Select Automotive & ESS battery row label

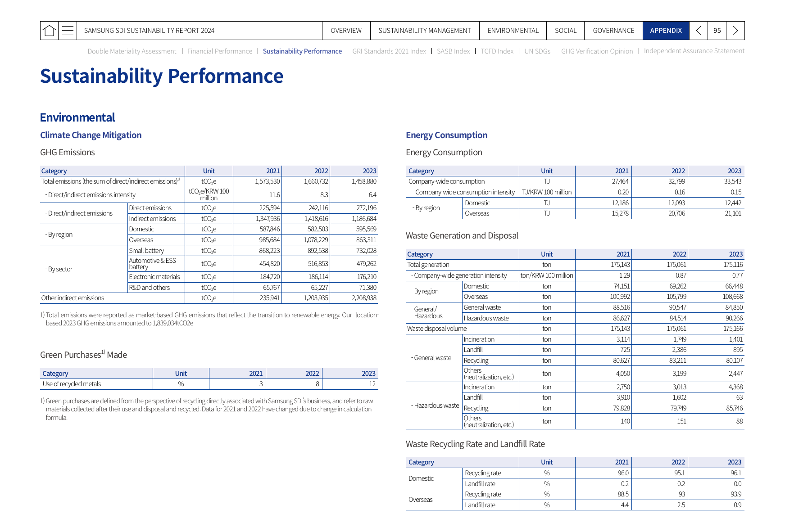[152, 264]
